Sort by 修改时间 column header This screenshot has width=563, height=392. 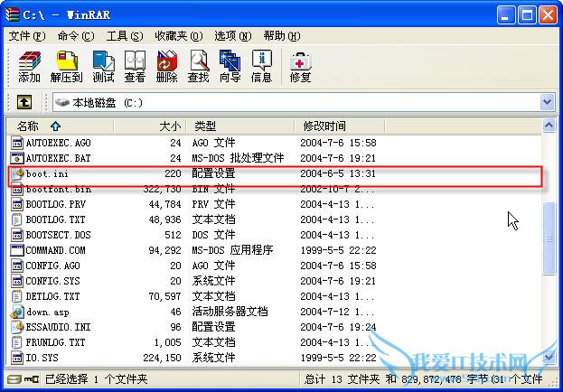click(x=340, y=126)
